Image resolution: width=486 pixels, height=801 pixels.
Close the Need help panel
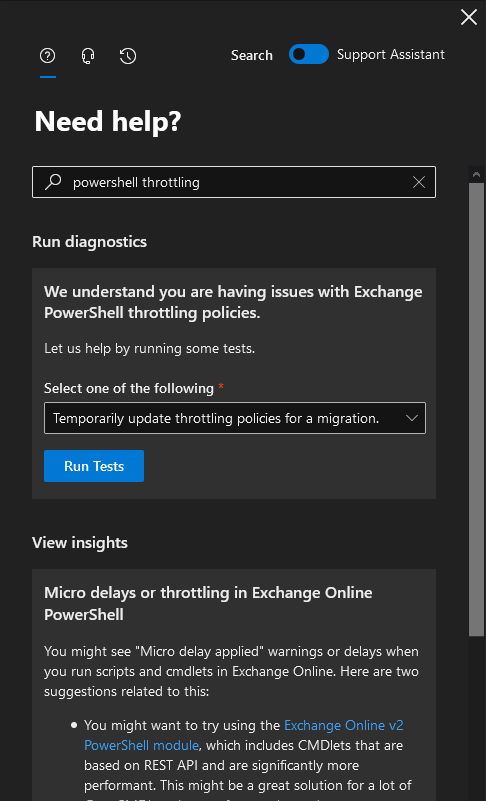[469, 17]
